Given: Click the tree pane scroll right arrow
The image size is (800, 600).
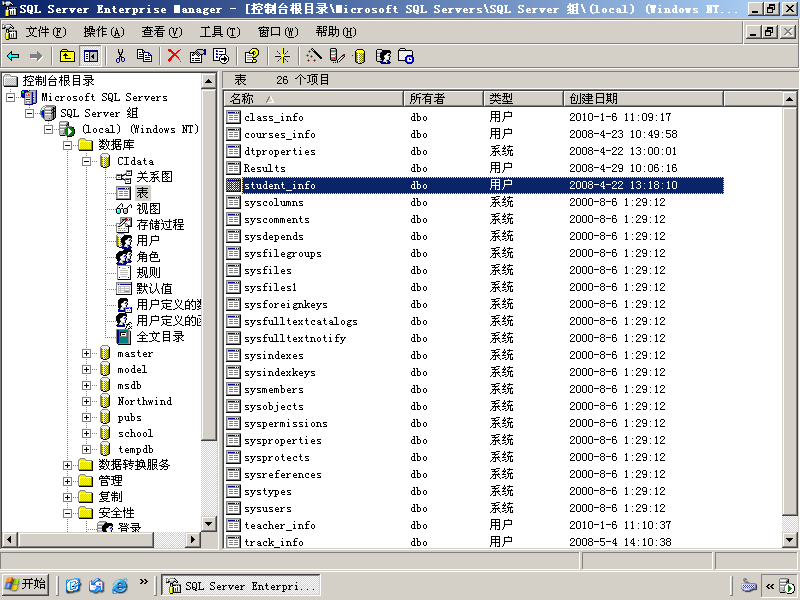Looking at the screenshot, I should tap(193, 539).
